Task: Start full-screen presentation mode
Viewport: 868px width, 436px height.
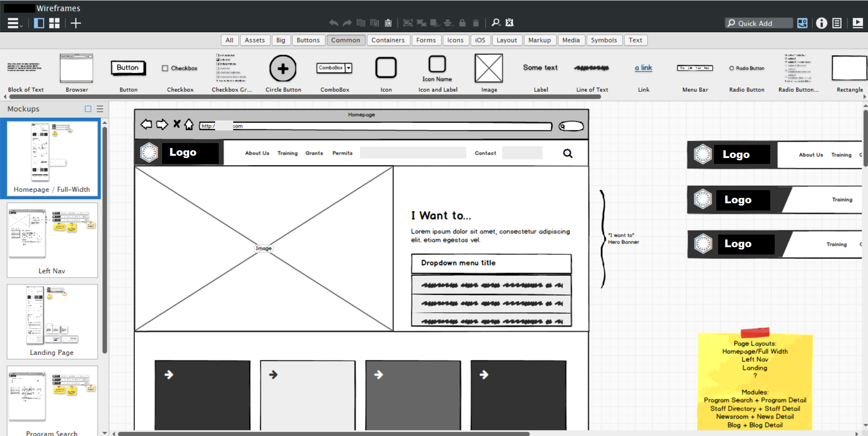Action: point(858,23)
